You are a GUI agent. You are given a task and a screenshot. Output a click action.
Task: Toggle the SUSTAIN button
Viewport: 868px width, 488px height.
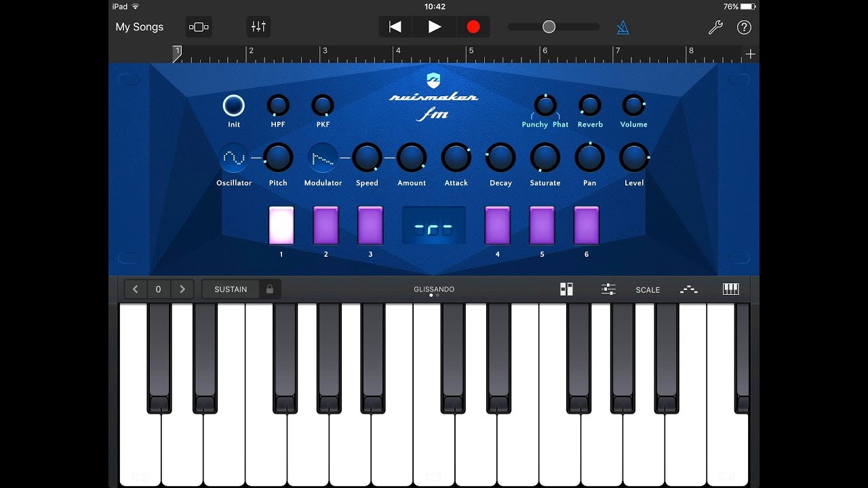pos(231,289)
